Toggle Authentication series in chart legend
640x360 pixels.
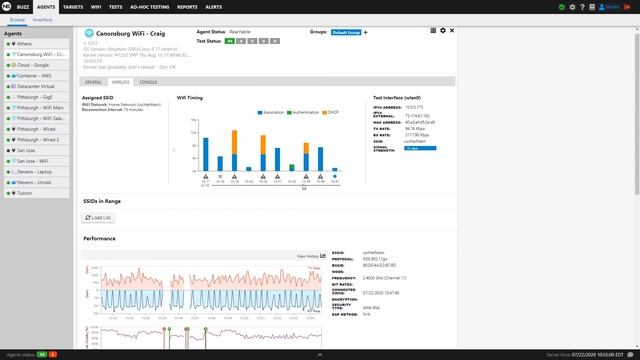coord(303,112)
